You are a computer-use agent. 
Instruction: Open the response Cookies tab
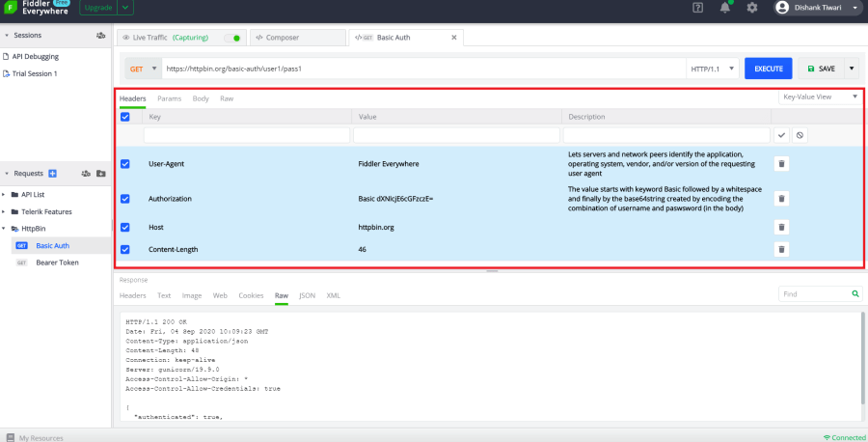coord(251,295)
